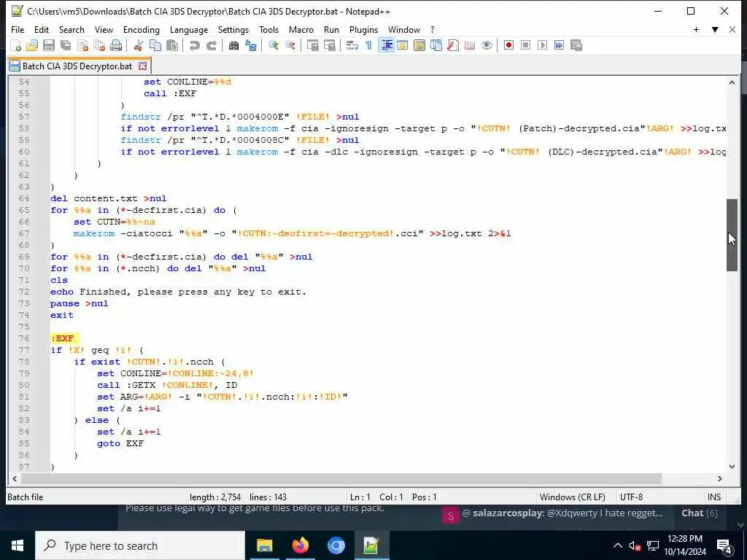Click the vertical scrollbar up arrow

pos(732,82)
